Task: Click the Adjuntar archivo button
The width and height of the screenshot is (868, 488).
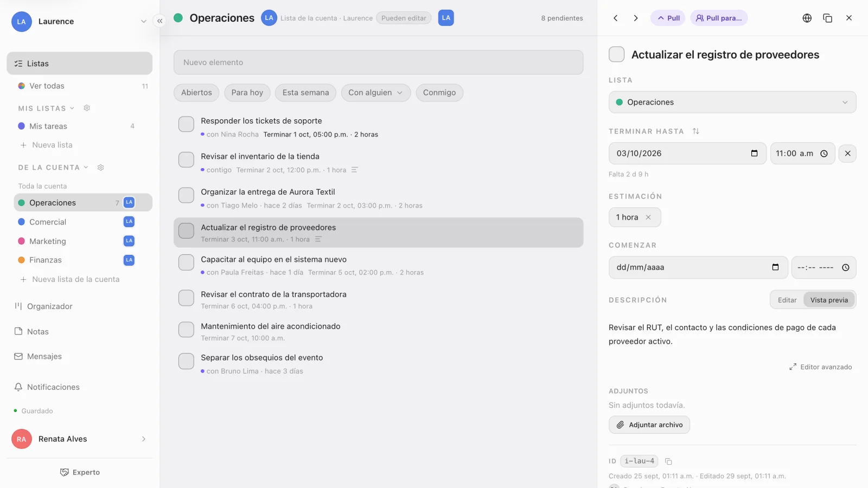Action: coord(649,425)
